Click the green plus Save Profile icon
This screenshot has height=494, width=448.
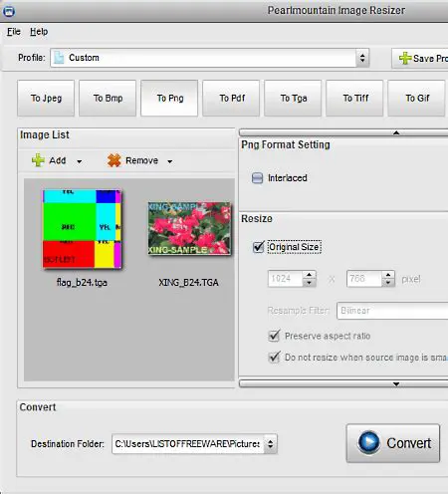click(405, 58)
